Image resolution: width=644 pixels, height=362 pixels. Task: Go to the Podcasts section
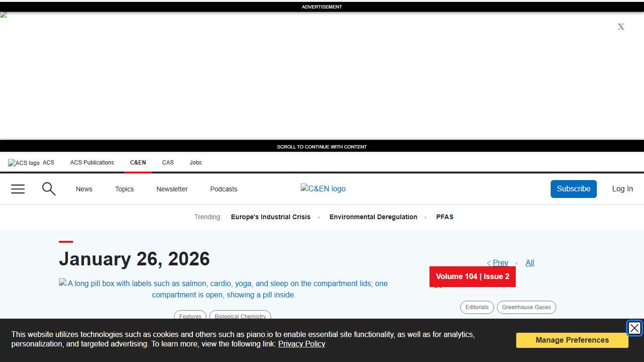coord(223,189)
